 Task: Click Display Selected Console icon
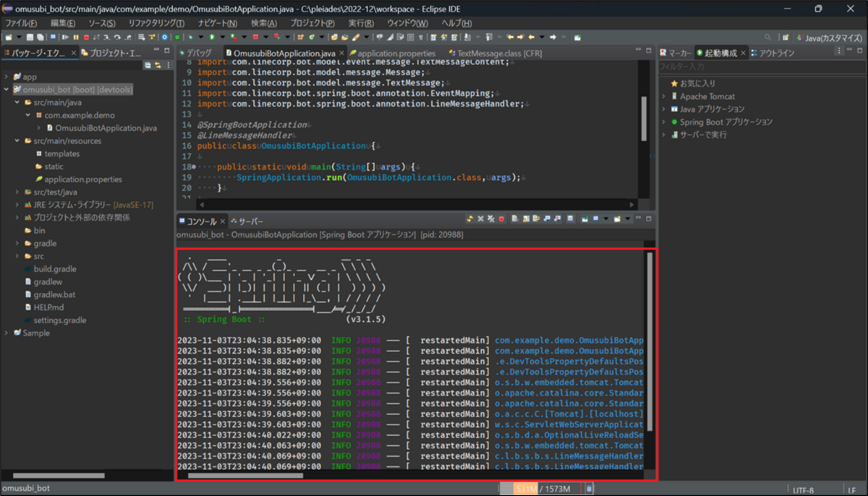click(x=595, y=218)
